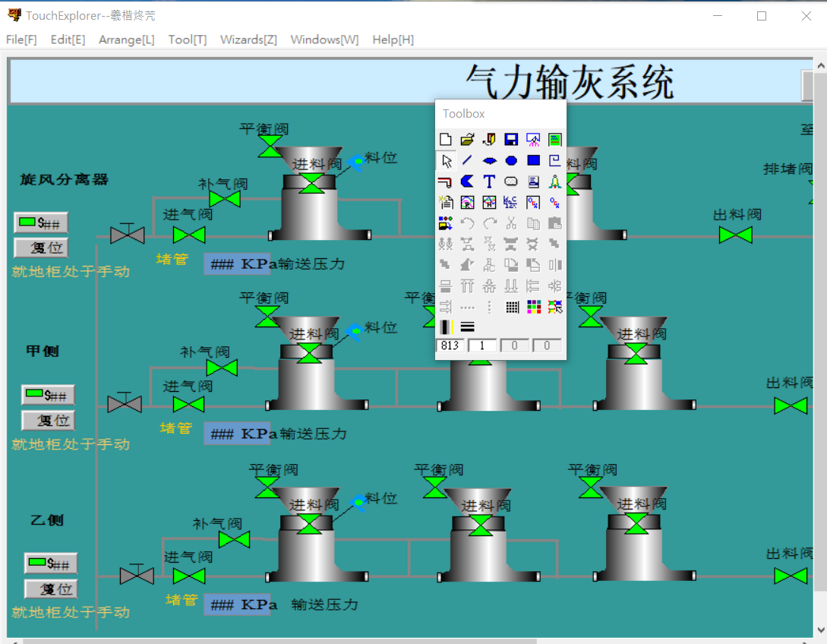Select the arrow pointer tool
827x644 pixels.
446,161
